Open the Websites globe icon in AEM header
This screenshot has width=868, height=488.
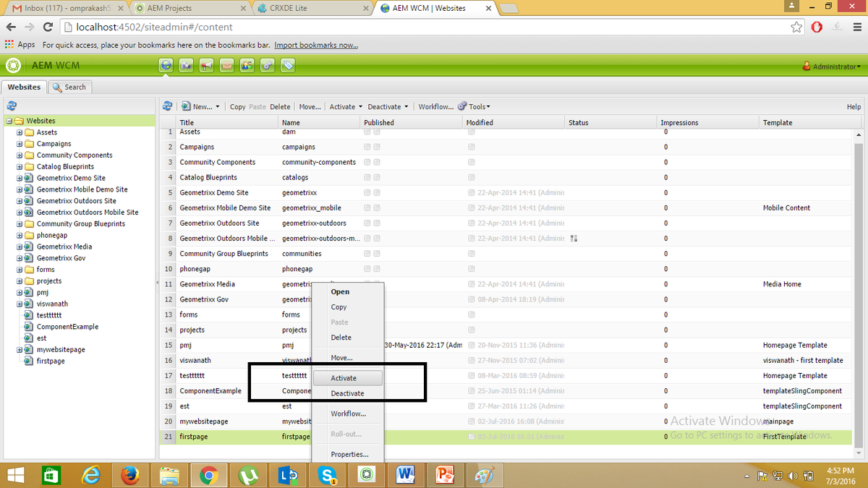[166, 66]
